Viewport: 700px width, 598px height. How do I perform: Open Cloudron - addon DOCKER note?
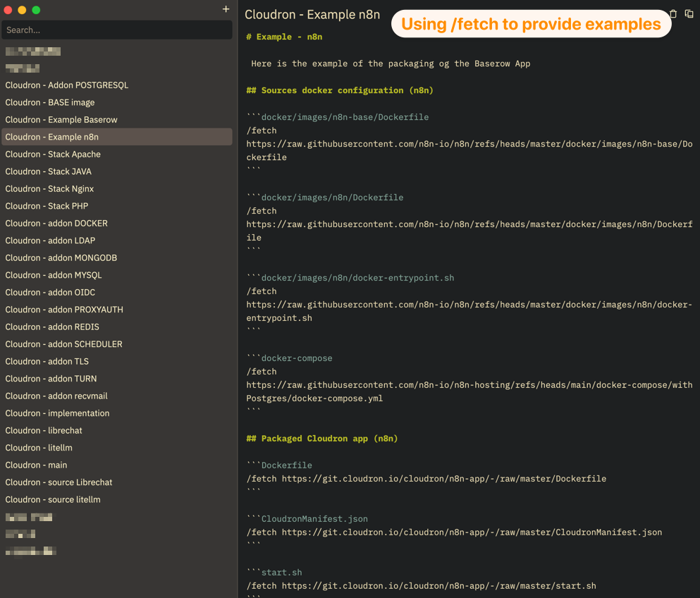(117, 224)
